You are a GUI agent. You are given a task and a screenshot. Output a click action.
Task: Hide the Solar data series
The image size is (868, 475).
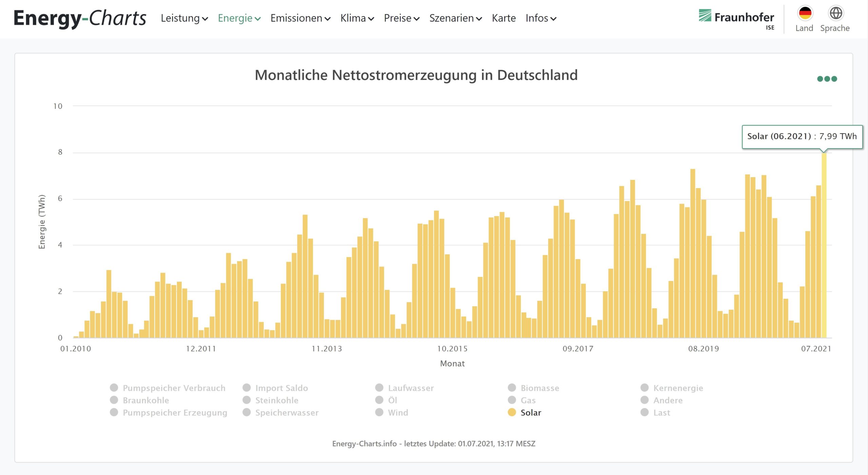530,413
